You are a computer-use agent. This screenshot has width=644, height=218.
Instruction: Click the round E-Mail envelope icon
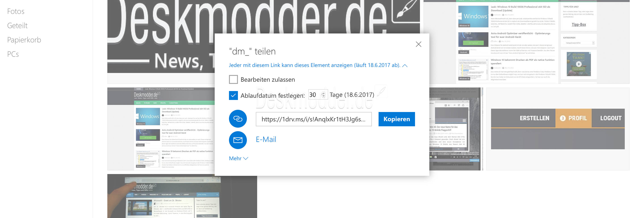click(238, 140)
